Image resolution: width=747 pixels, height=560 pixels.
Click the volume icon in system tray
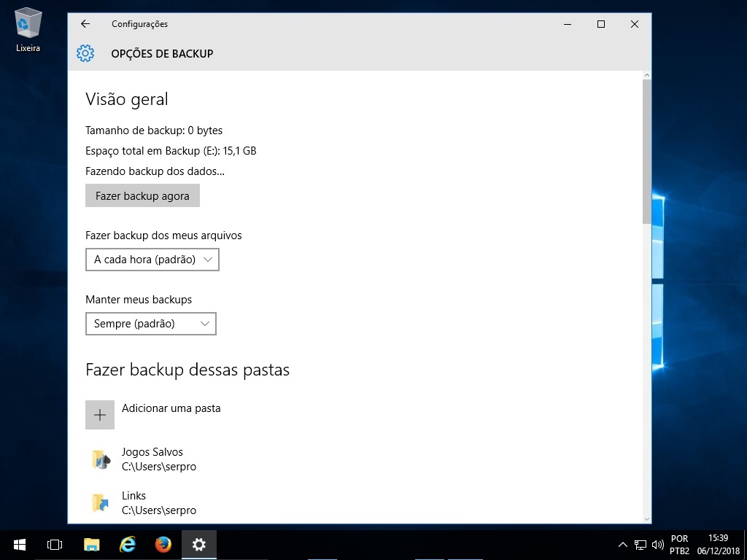[657, 545]
